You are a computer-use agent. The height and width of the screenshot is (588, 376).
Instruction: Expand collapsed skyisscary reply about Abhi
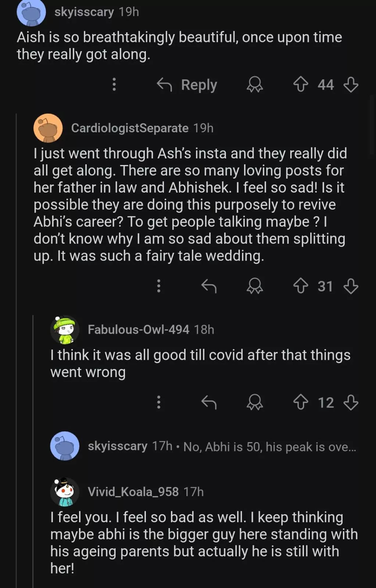[269, 447]
